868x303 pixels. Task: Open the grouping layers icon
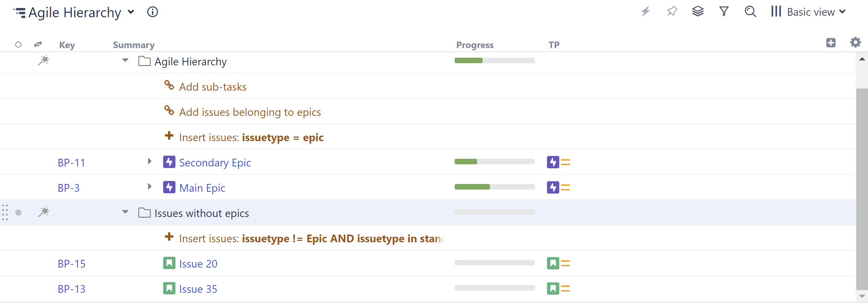click(698, 11)
